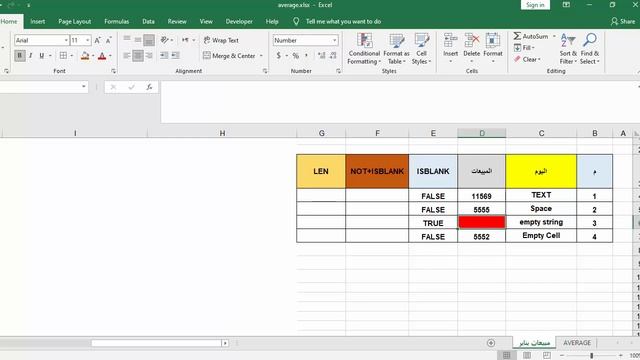Image resolution: width=640 pixels, height=360 pixels.
Task: Add a new sheet with plus icon
Action: [x=491, y=343]
